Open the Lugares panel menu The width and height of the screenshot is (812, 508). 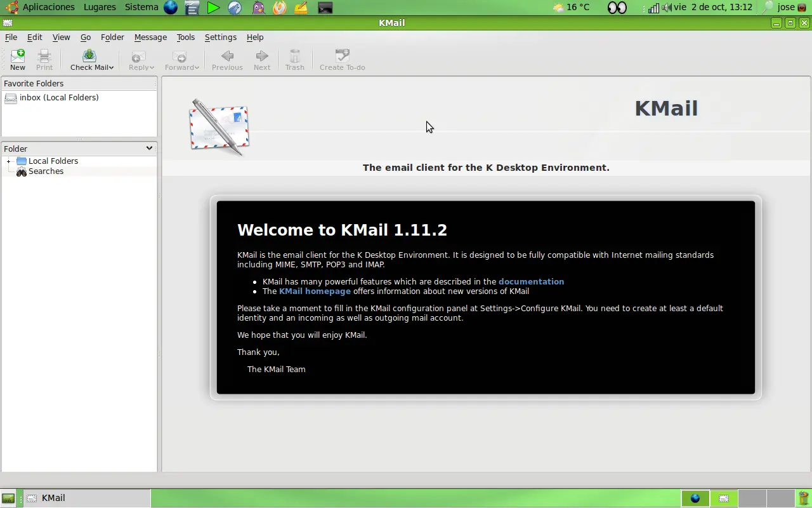coord(100,8)
